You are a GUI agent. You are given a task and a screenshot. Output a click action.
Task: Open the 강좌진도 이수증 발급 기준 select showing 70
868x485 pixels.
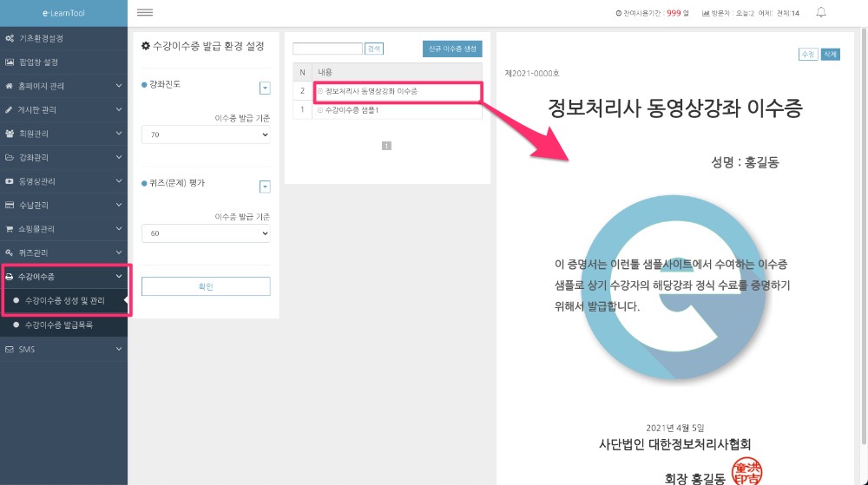(206, 134)
